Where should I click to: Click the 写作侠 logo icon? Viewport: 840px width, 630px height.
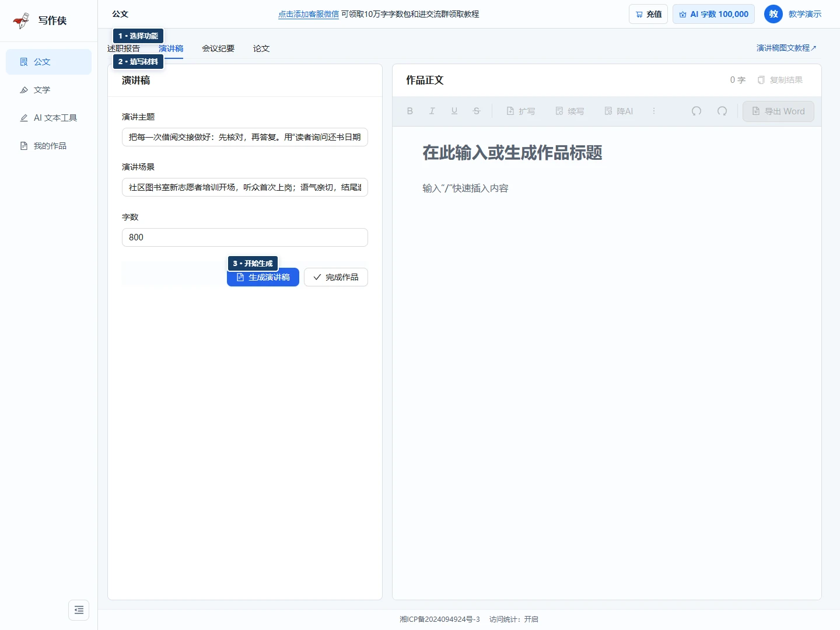(x=22, y=20)
